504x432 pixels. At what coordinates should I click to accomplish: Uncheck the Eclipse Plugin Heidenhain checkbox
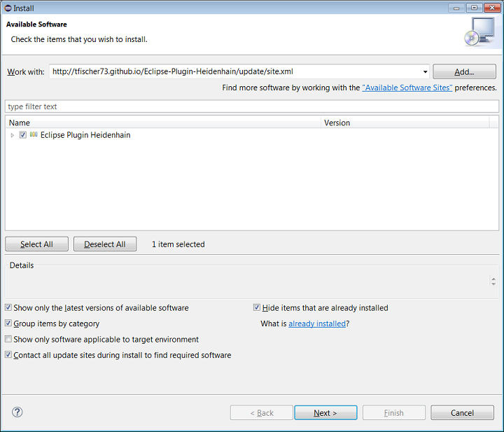coord(23,134)
